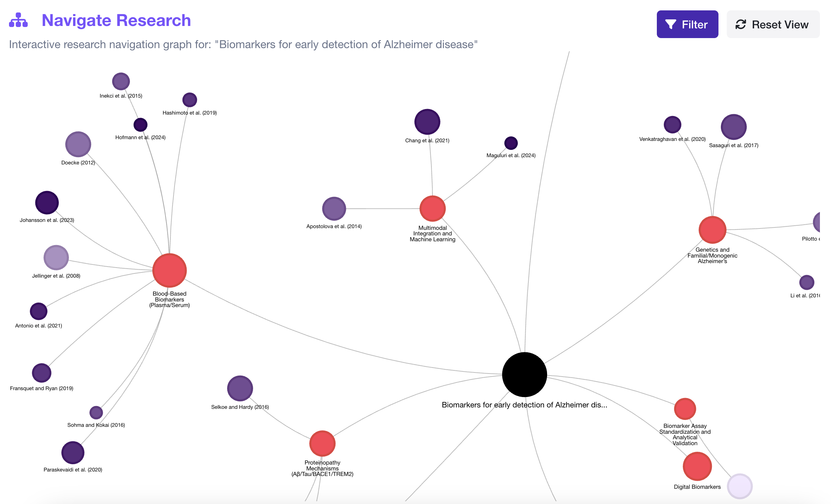Click the Sasaguri et al. (2017) paper node
831x504 pixels.
[733, 127]
